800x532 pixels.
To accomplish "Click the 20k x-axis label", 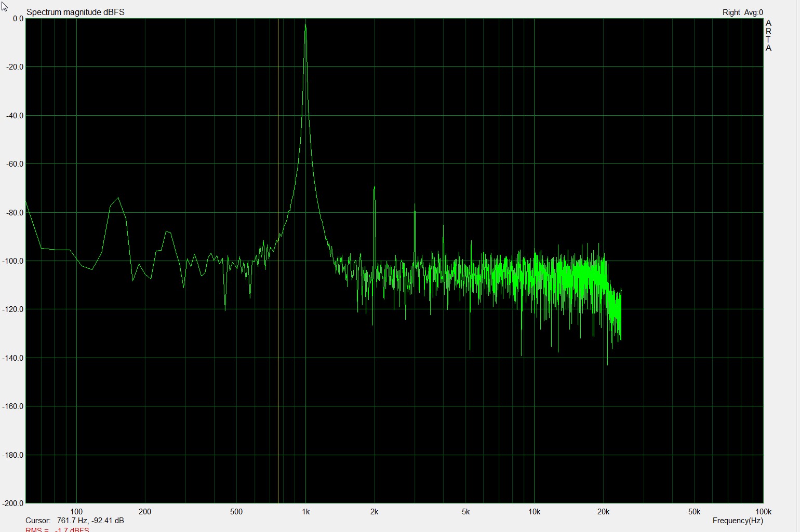I will [603, 511].
